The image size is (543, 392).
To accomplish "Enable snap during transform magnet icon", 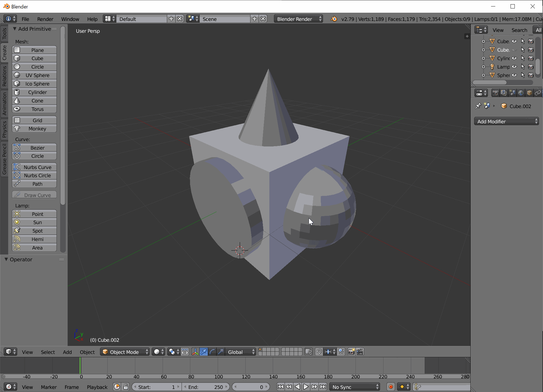I will (319, 352).
